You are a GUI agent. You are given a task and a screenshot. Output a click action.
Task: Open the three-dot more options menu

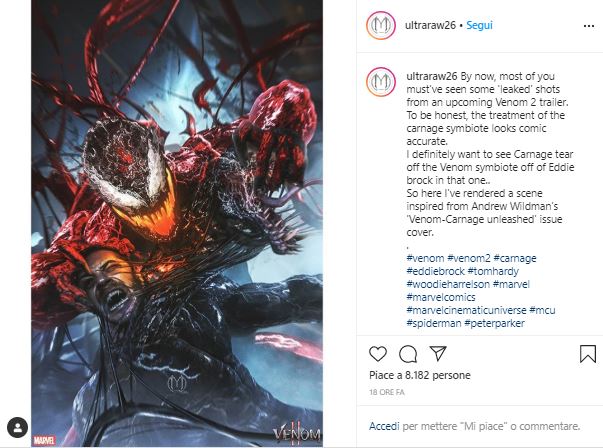click(x=589, y=26)
